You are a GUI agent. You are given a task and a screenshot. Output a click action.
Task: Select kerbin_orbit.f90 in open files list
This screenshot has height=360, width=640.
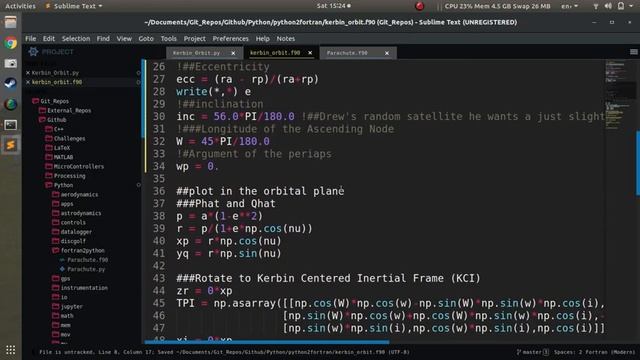[57, 82]
